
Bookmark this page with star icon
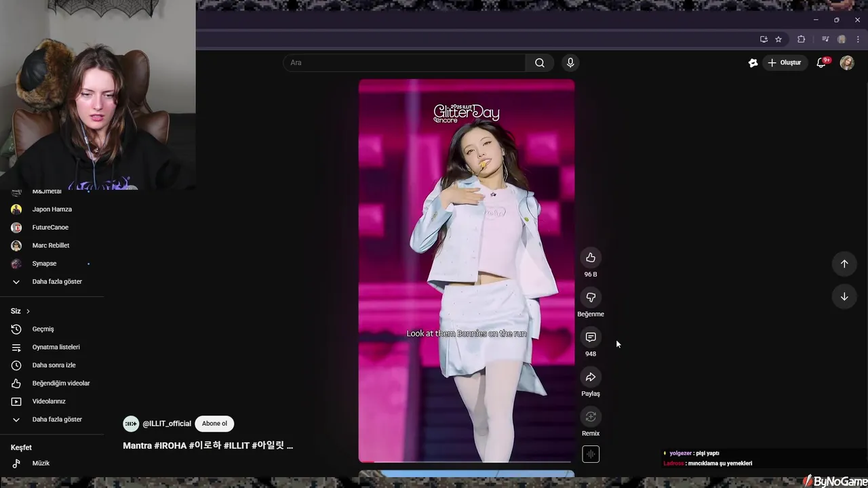click(x=778, y=39)
